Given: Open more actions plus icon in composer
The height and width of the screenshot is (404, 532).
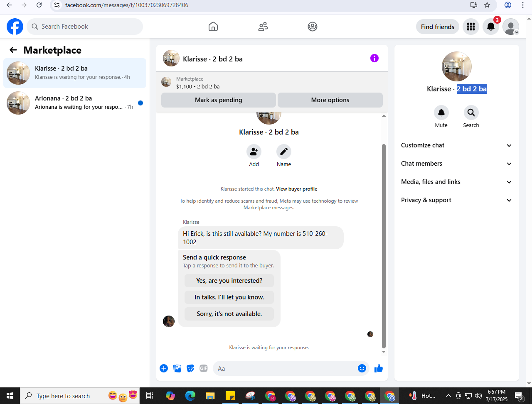Looking at the screenshot, I should pos(164,368).
